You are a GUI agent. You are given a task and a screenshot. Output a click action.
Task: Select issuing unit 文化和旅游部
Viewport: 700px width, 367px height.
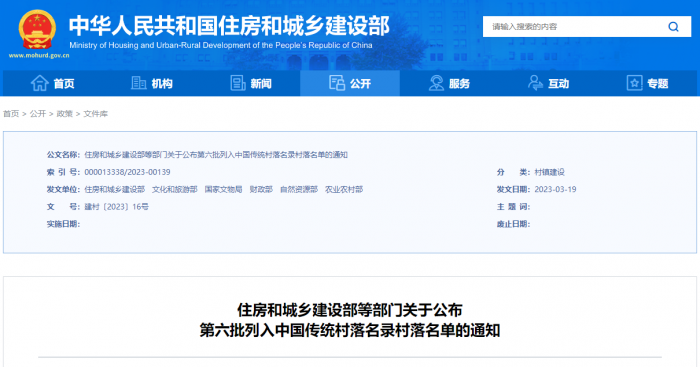175,189
